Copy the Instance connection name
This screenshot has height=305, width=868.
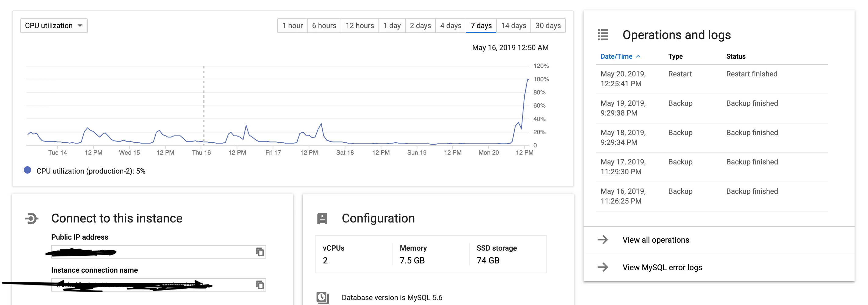pos(260,285)
